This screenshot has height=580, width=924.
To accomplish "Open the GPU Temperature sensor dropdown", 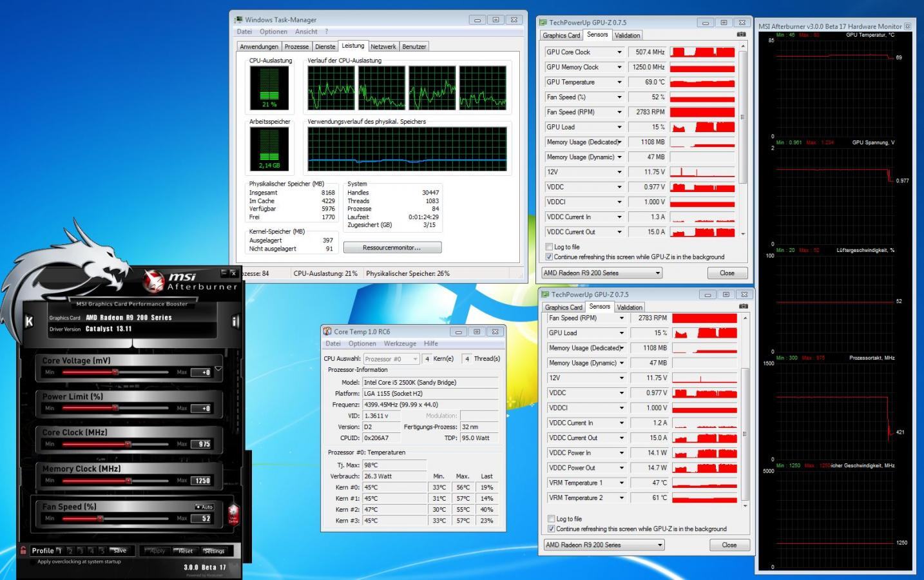I will click(620, 82).
